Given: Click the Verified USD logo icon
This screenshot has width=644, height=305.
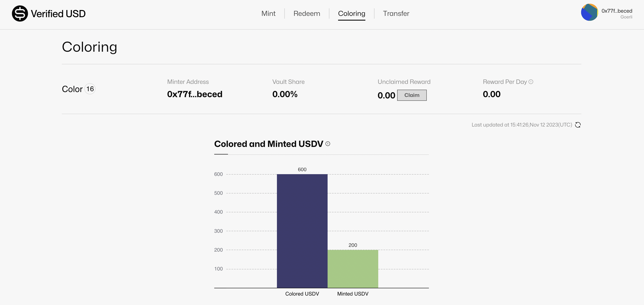Looking at the screenshot, I should point(20,14).
